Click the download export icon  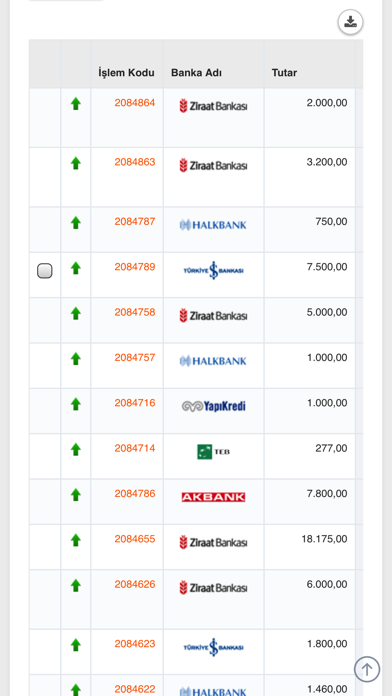click(x=350, y=22)
